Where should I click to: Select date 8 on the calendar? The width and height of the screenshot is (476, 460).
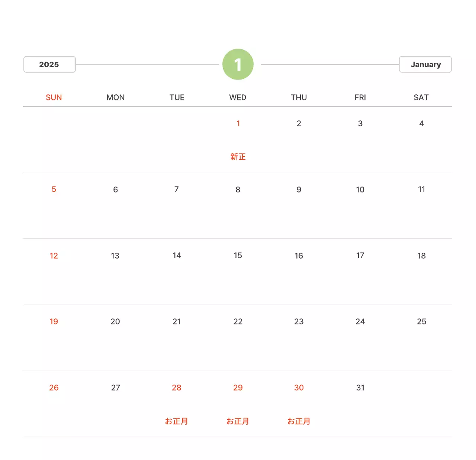pos(238,189)
